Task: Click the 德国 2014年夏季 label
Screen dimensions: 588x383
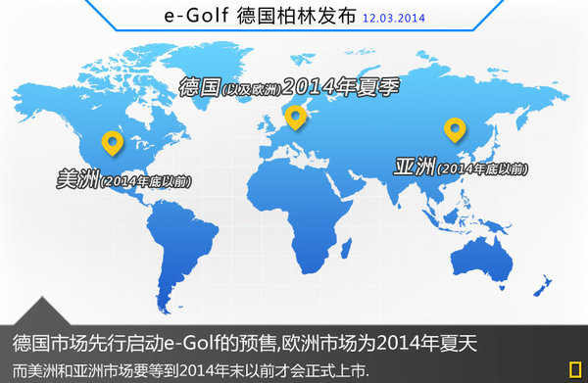Action: coord(289,87)
